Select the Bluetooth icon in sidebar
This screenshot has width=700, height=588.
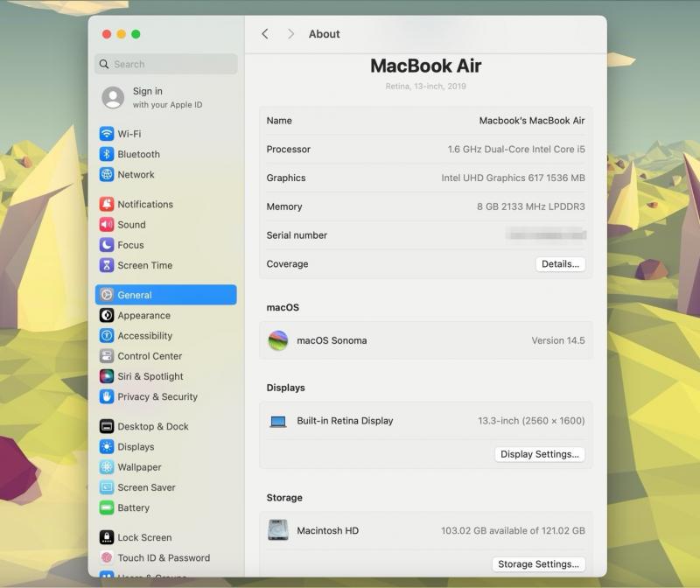107,154
